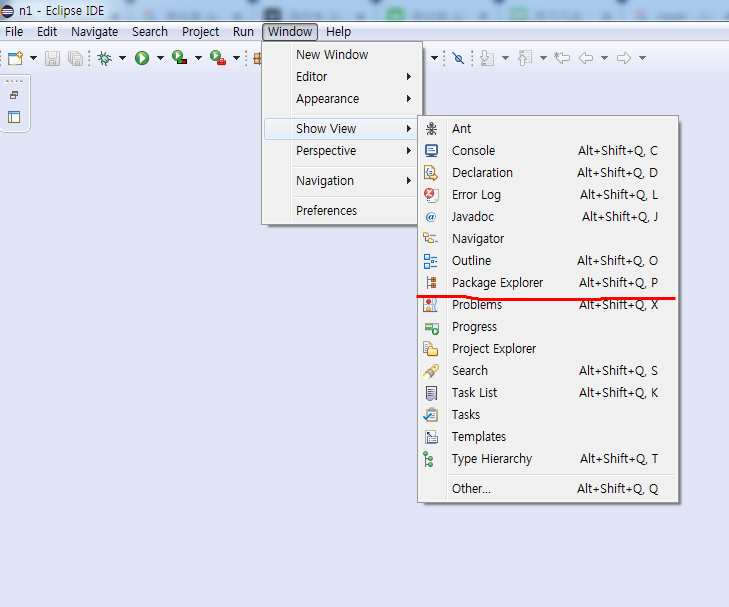The height and width of the screenshot is (607, 729).
Task: Click the Forward navigation arrow
Action: (x=623, y=58)
